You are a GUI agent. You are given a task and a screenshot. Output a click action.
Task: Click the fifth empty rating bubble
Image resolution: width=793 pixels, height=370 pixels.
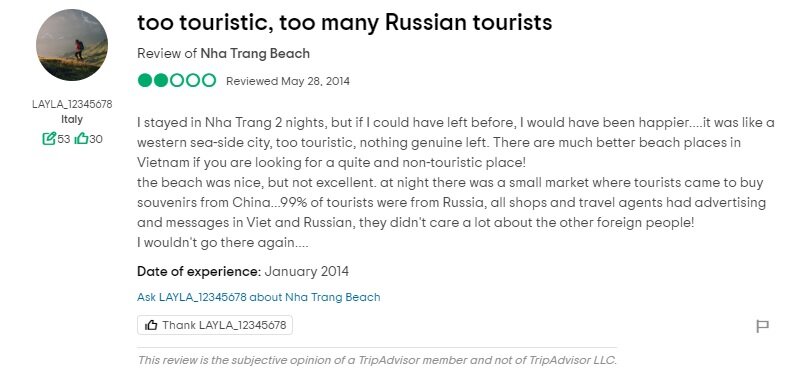[209, 80]
